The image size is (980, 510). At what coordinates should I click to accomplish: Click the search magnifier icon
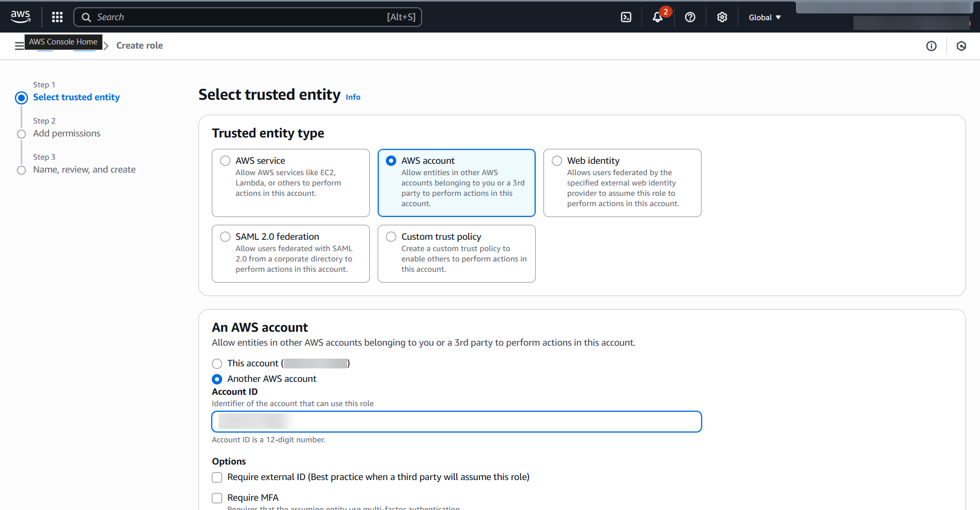coord(87,17)
